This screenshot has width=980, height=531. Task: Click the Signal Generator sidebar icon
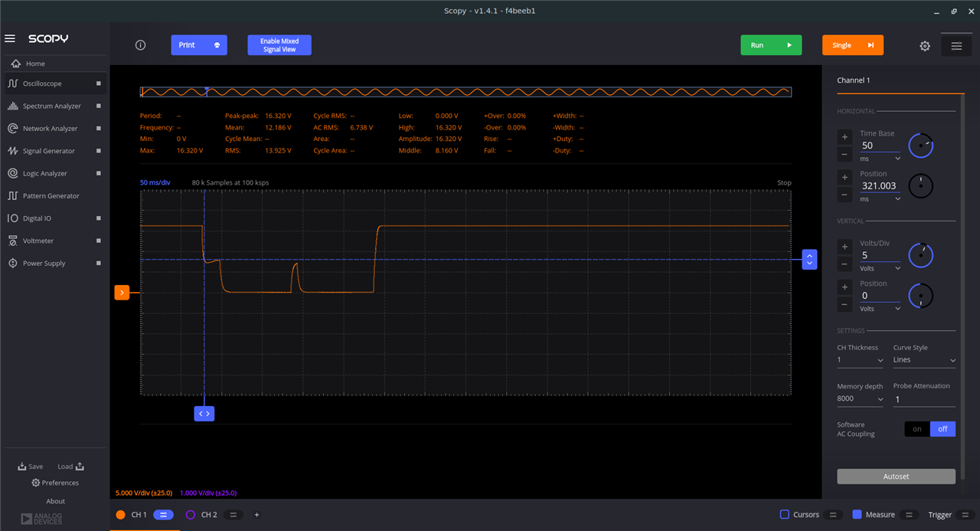(x=13, y=151)
